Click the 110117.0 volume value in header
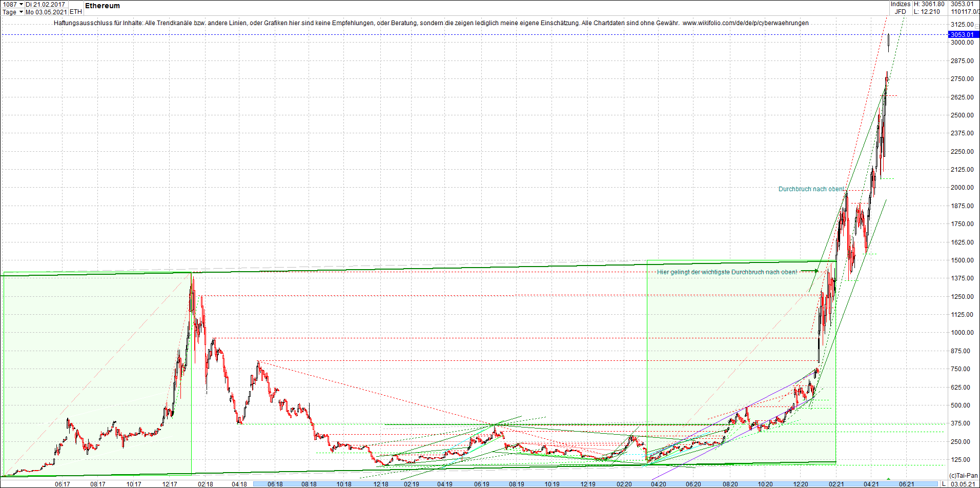980x488 pixels. 965,12
